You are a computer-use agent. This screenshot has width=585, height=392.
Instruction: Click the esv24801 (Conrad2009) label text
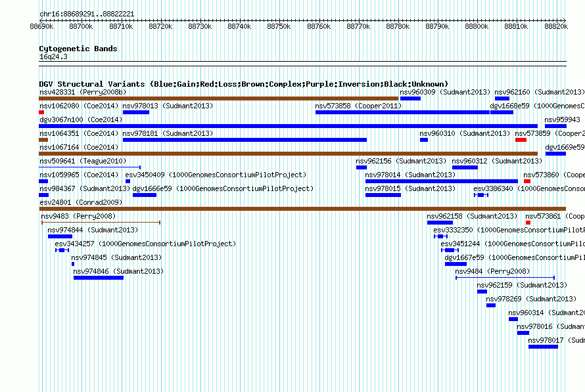[81, 202]
